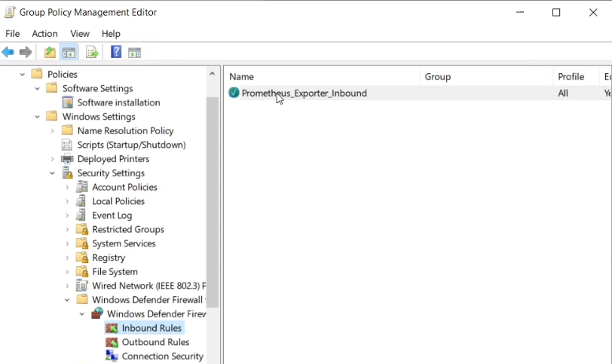Collapse the Security Settings node
This screenshot has width=612, height=364.
(52, 173)
